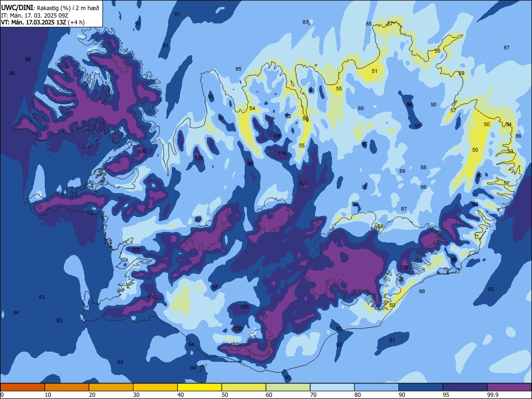Click the dark blue 90–95 legend swatch

[x=421, y=387]
